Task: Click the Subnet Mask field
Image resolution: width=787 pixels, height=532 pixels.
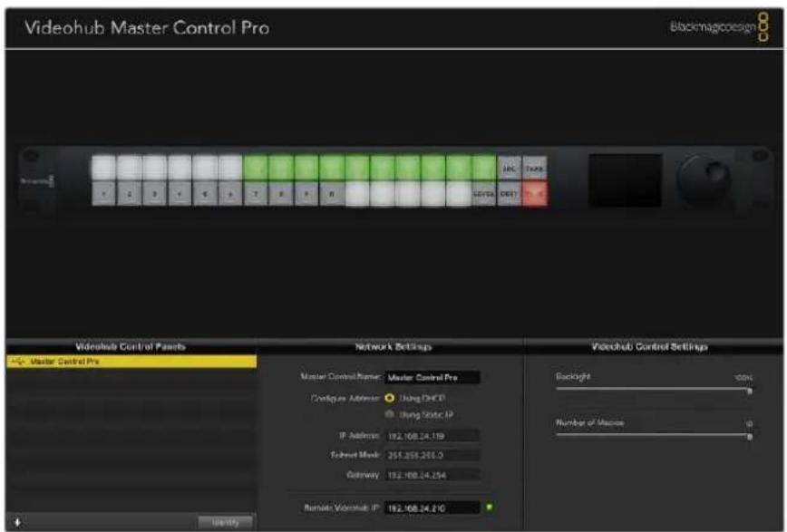Action: click(x=432, y=455)
